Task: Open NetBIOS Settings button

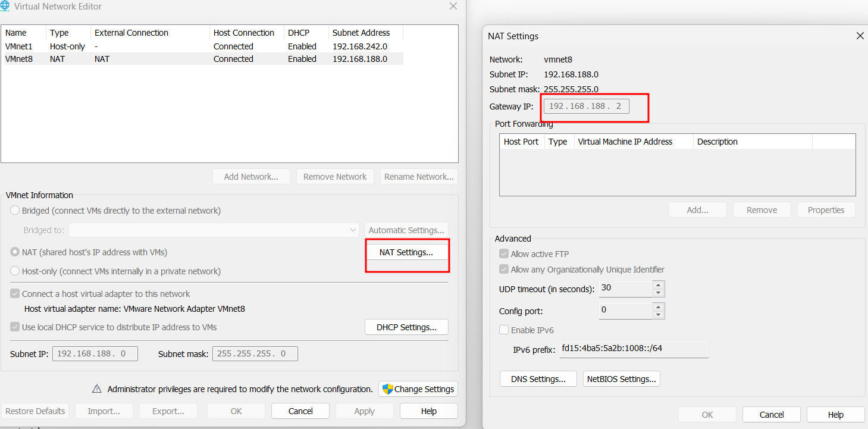Action: coord(622,379)
